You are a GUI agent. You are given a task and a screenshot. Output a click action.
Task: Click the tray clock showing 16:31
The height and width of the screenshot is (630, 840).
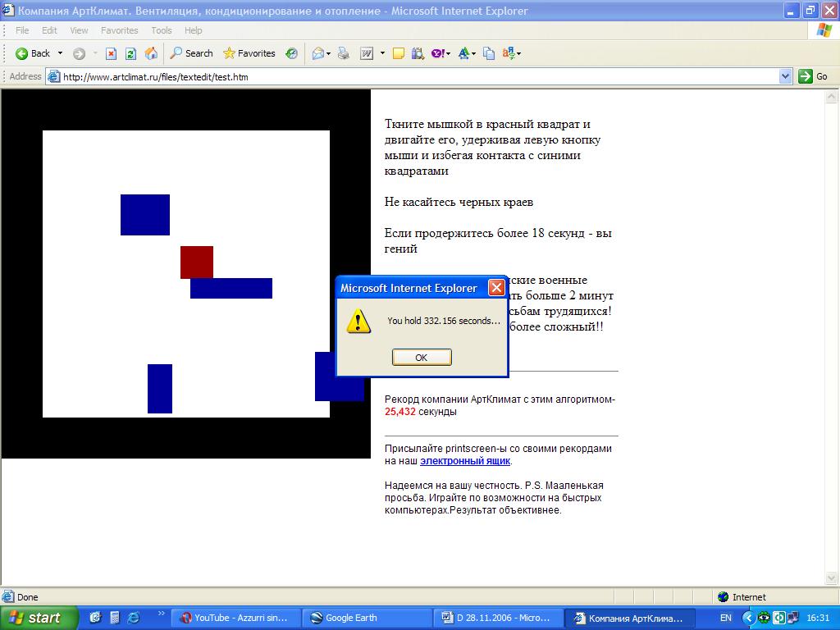click(x=818, y=618)
